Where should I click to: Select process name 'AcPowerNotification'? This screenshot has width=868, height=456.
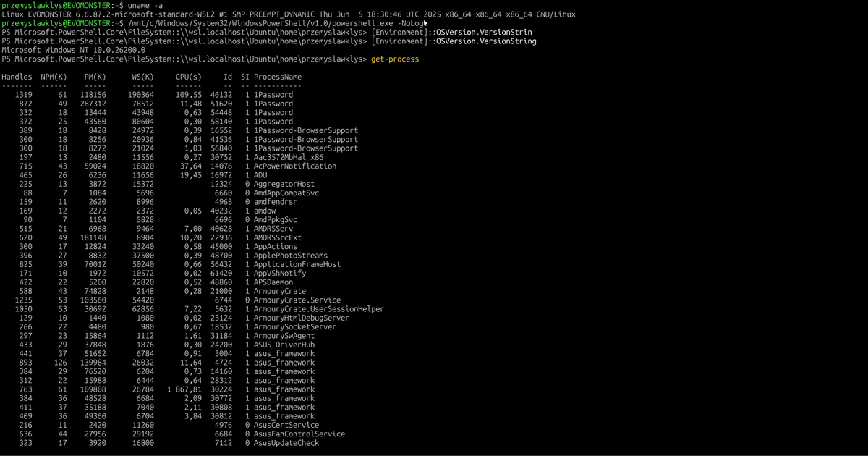tap(295, 166)
